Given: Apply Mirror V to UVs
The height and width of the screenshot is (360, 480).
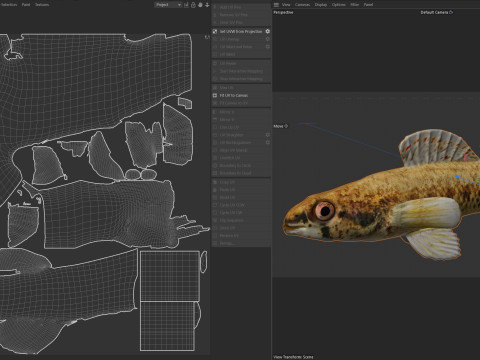Looking at the screenshot, I should [227, 119].
